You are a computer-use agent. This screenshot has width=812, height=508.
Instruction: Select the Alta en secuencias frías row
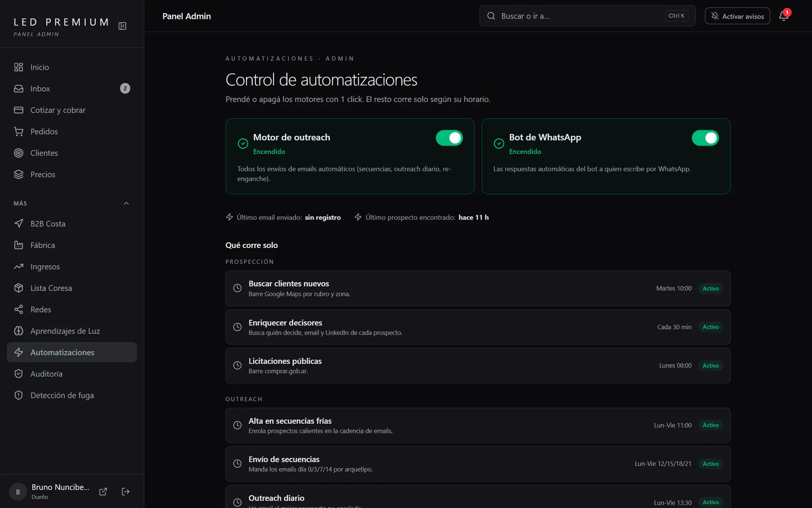pos(478,425)
